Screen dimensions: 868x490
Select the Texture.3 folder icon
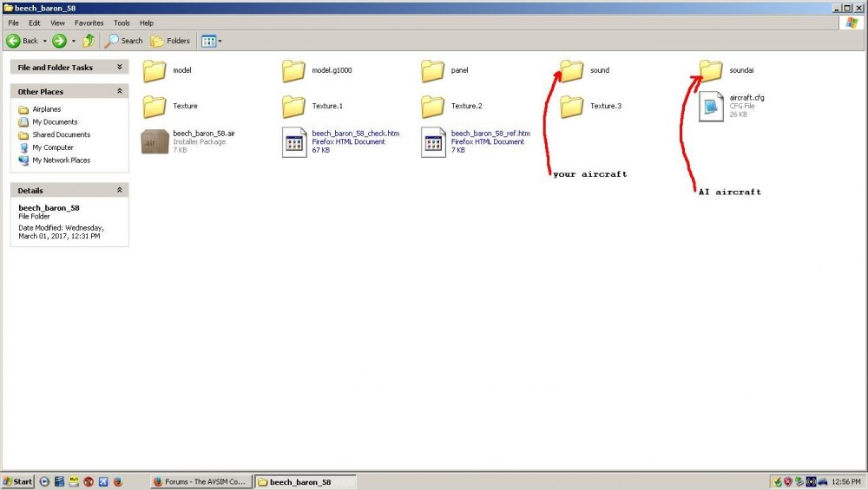click(x=571, y=106)
